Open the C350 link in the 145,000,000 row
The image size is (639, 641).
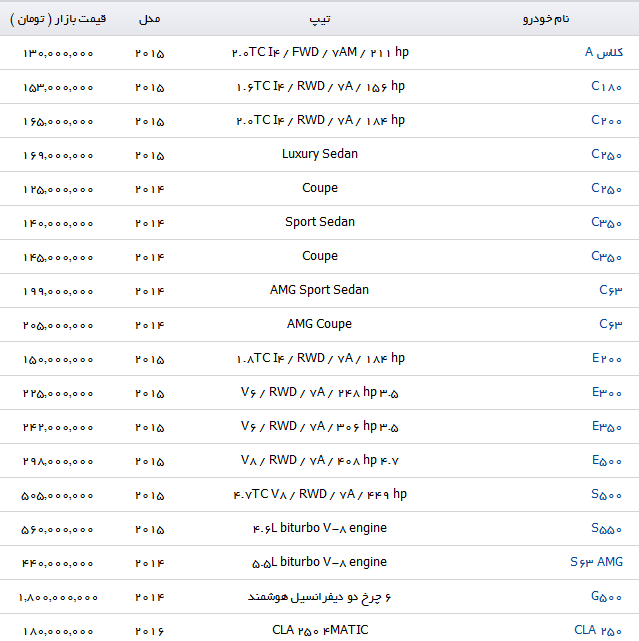(607, 256)
